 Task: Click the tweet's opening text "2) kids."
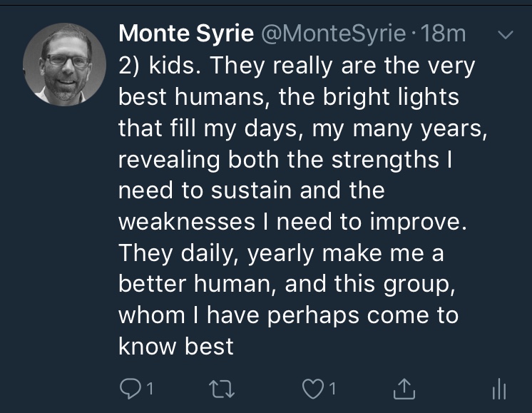click(160, 66)
